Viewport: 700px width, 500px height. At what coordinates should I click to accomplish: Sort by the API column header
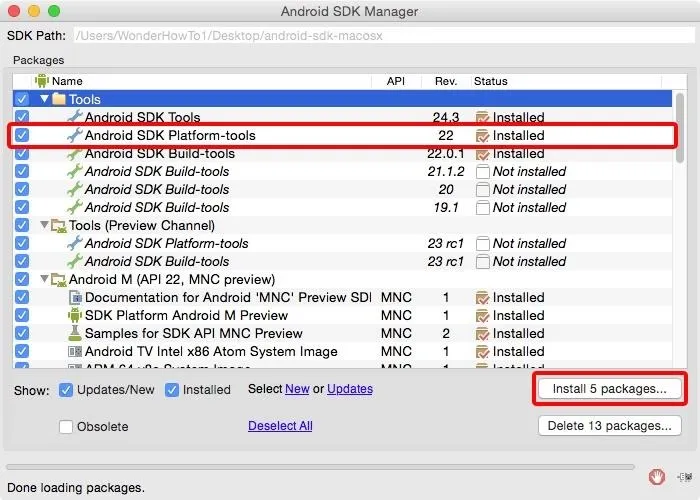396,81
